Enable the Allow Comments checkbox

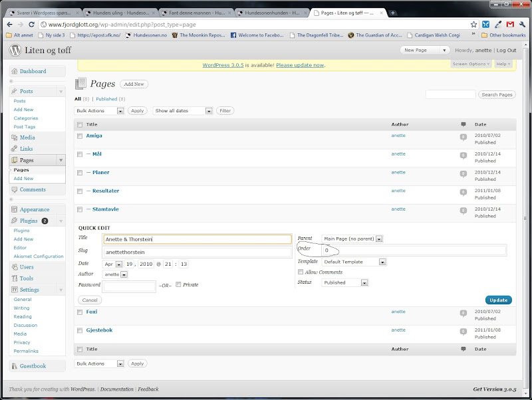pos(301,272)
